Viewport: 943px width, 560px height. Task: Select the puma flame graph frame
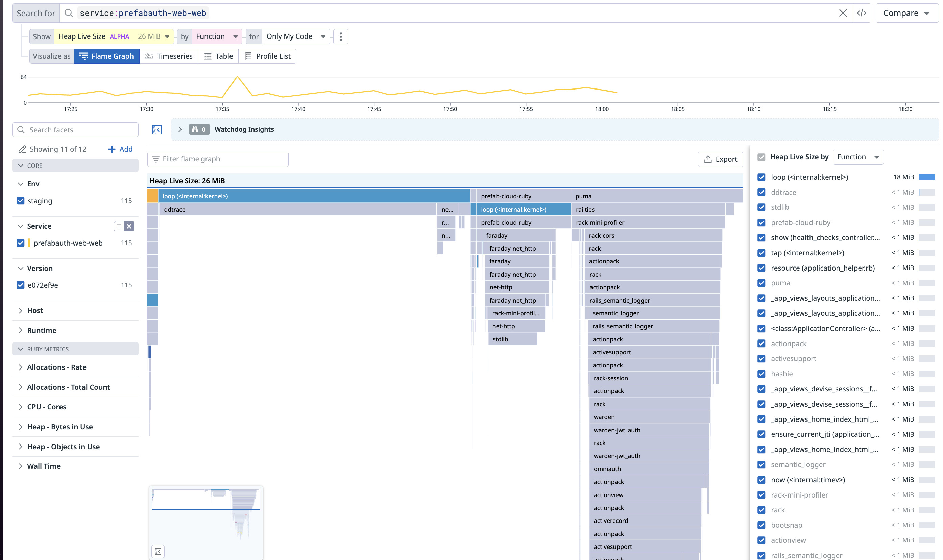(x=657, y=196)
